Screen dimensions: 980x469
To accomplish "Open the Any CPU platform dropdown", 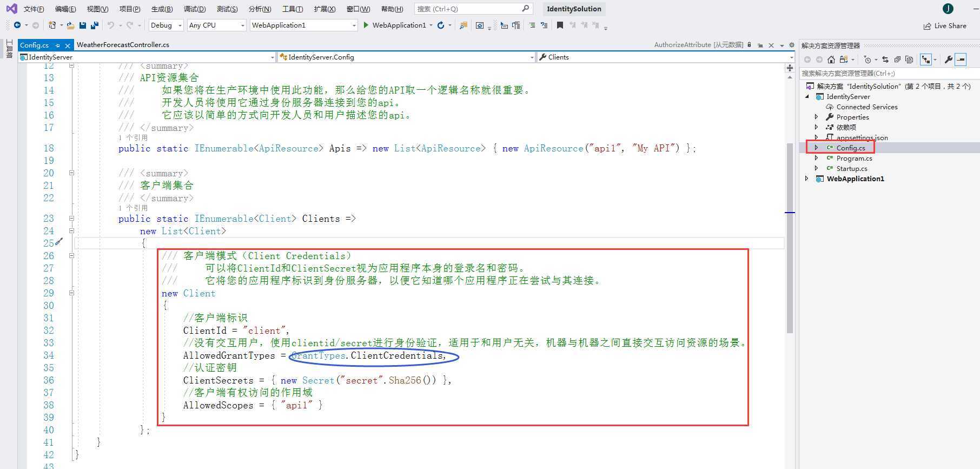I will coord(216,25).
